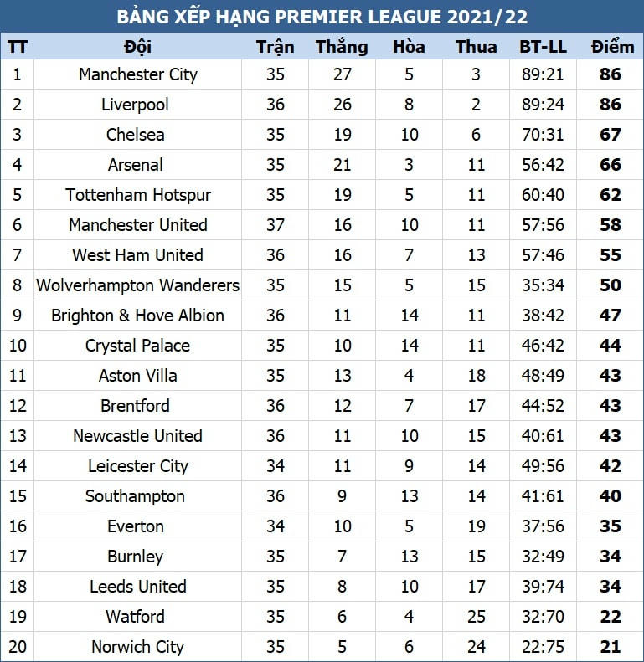Click the table title banner
Image resolution: width=644 pixels, height=662 pixels.
click(x=322, y=17)
